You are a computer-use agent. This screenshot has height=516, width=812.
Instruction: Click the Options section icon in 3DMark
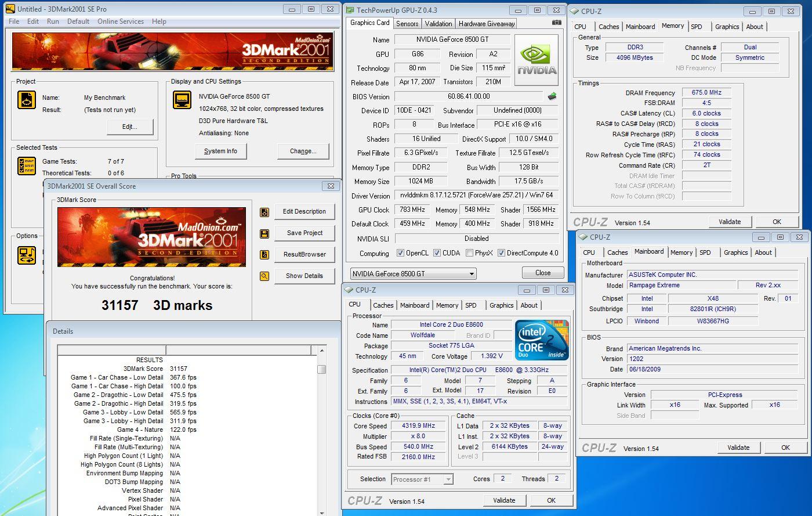click(27, 254)
